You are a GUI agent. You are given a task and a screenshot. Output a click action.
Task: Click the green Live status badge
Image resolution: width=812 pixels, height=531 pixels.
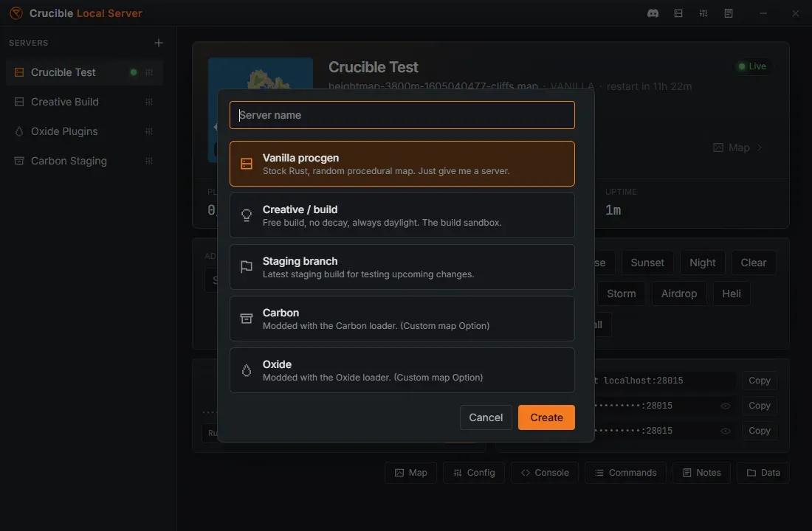[x=752, y=66]
